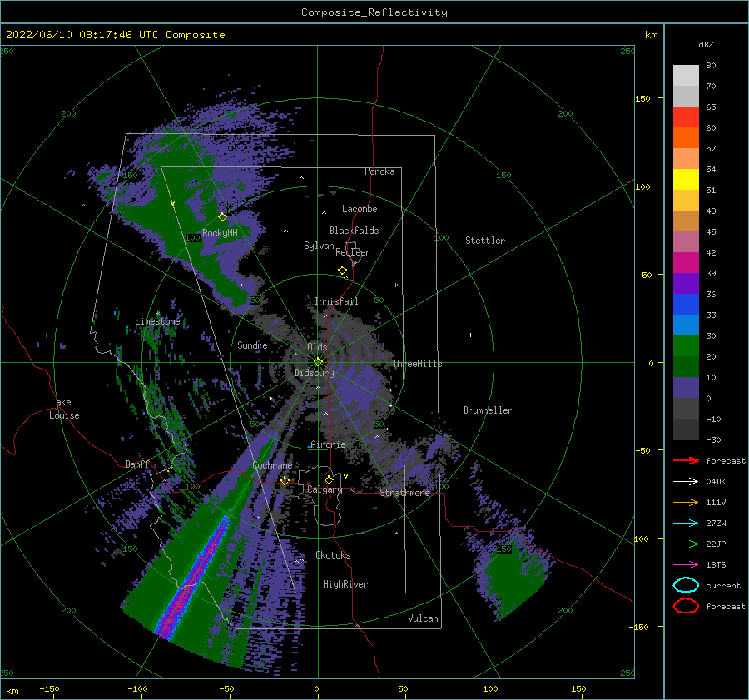Click the -150 value on bottom axis
This screenshot has height=700, width=749.
[x=49, y=689]
